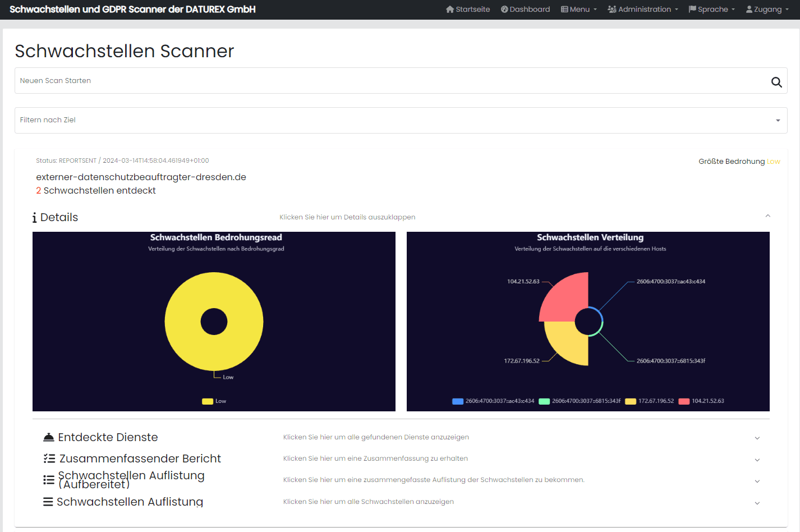Click the magnifying glass search icon

coord(776,82)
